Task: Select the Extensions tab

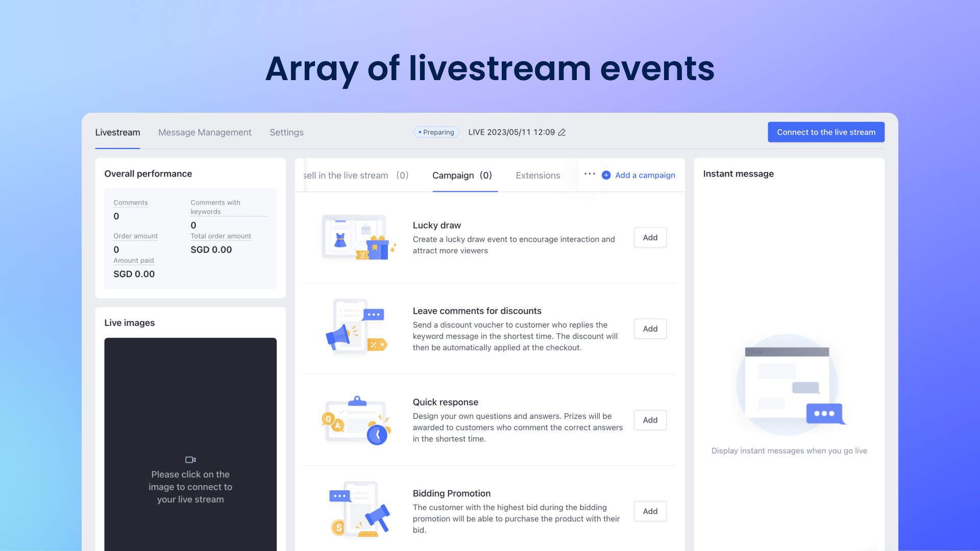Action: [537, 176]
